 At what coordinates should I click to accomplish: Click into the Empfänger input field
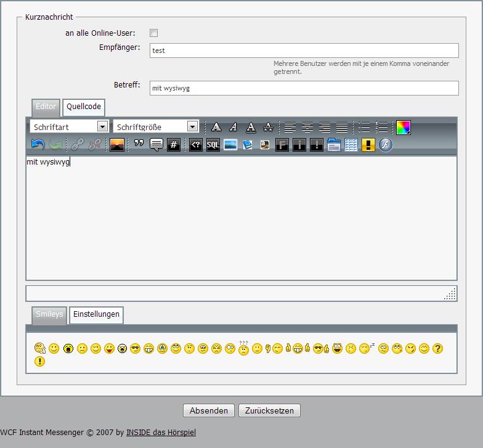click(304, 51)
